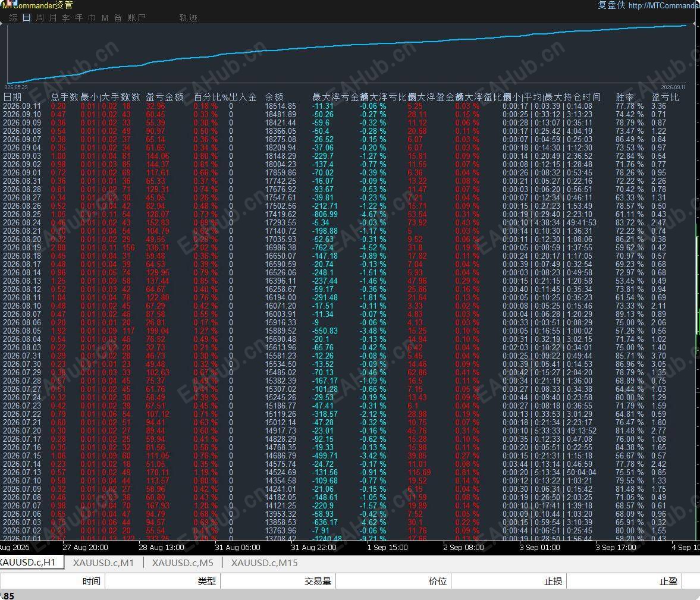Open the 币 currency tab
This screenshot has height=600, width=700.
[x=92, y=18]
